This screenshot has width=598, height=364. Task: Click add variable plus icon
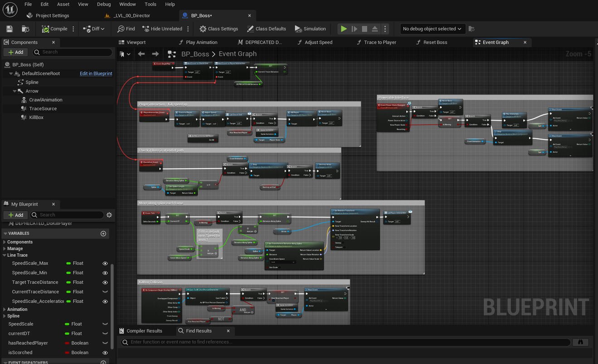tap(103, 233)
